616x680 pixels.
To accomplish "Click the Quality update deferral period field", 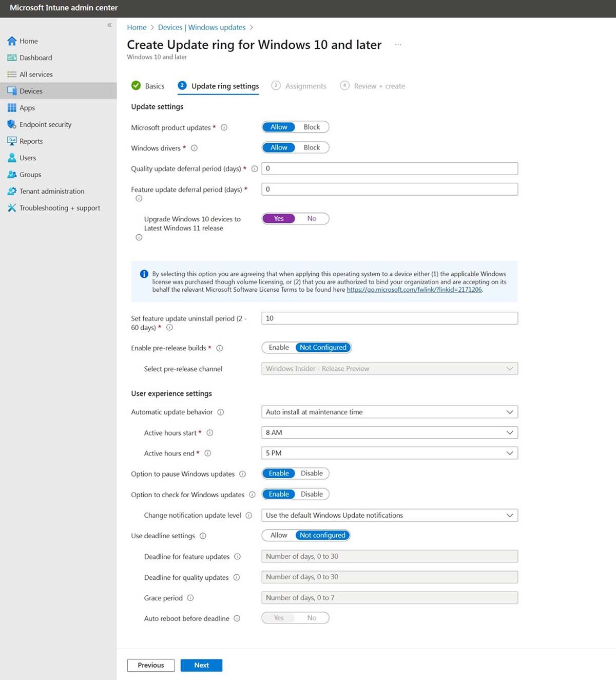I will [x=389, y=168].
